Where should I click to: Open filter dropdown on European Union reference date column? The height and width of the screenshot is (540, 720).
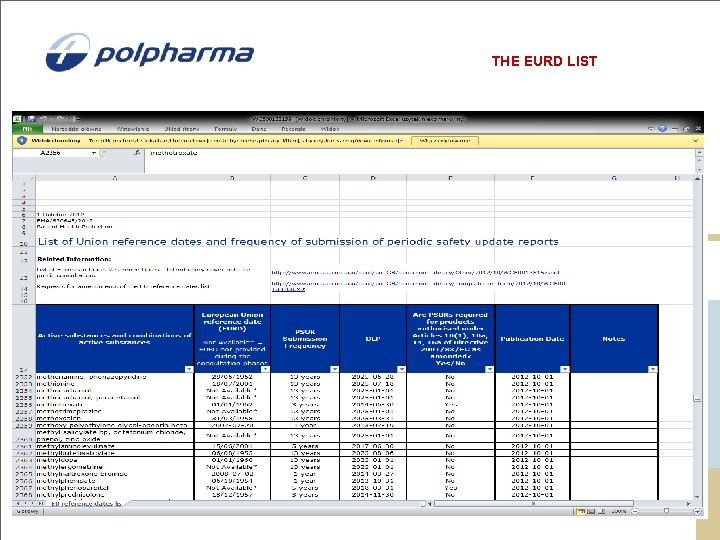[265, 369]
